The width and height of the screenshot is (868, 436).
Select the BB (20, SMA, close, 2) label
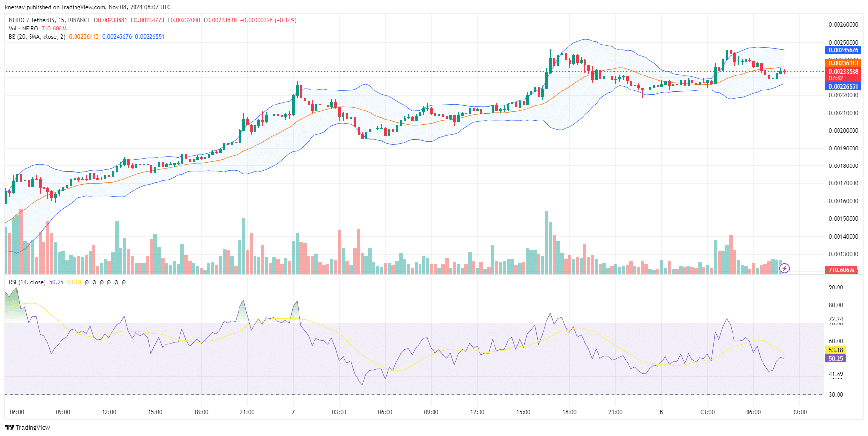(37, 37)
